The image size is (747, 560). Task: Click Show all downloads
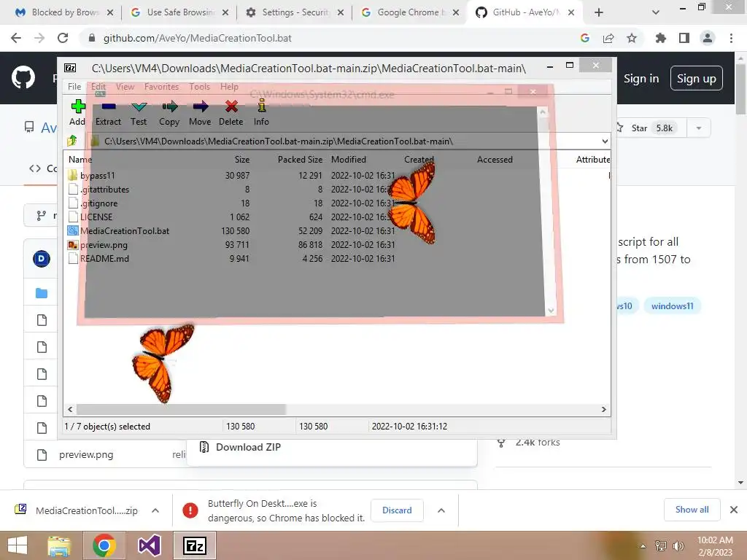(692, 510)
